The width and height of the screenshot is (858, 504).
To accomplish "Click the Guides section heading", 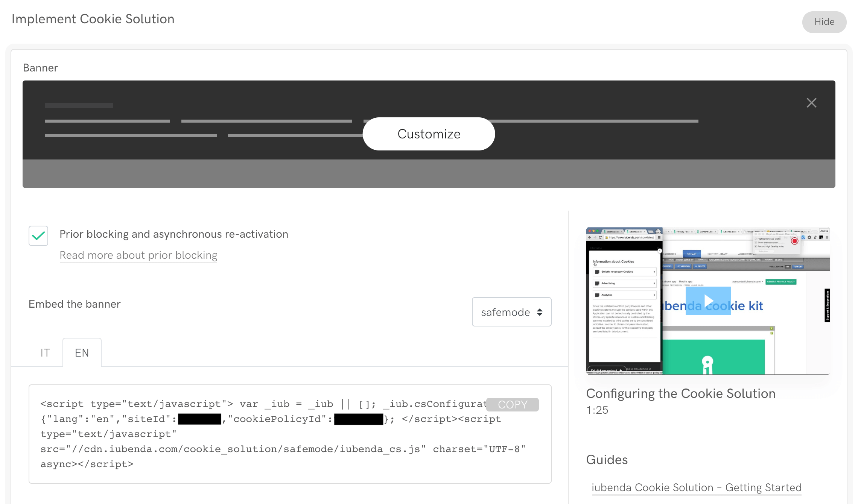I will pyautogui.click(x=607, y=460).
